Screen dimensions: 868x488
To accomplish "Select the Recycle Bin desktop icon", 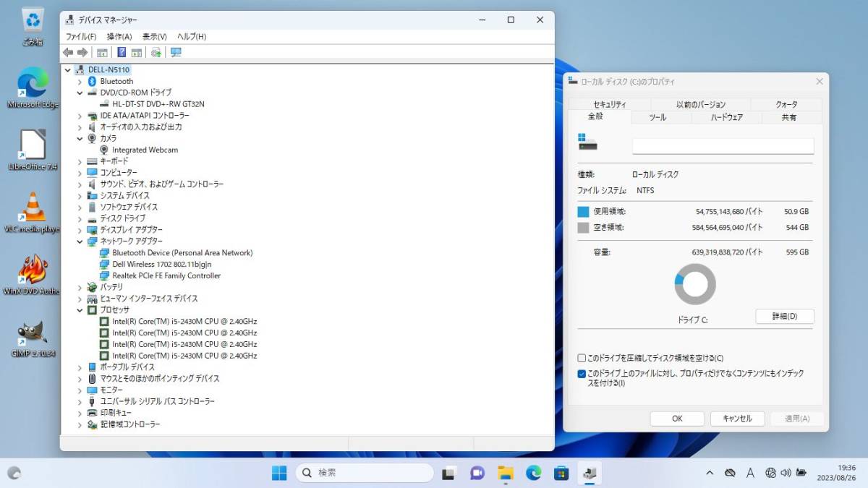I will 33,27.
